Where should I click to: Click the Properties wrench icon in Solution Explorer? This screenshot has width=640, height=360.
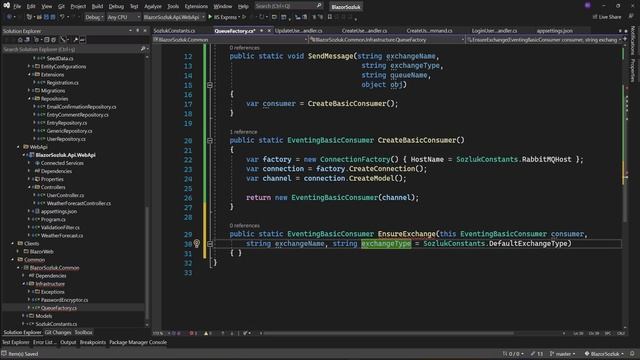pyautogui.click(x=76, y=40)
